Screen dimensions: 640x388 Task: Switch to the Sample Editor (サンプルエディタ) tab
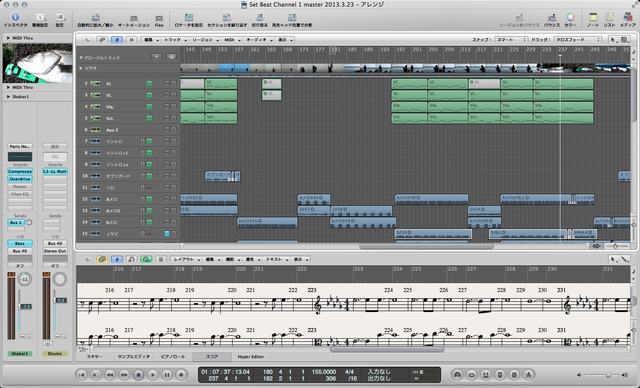pos(134,357)
